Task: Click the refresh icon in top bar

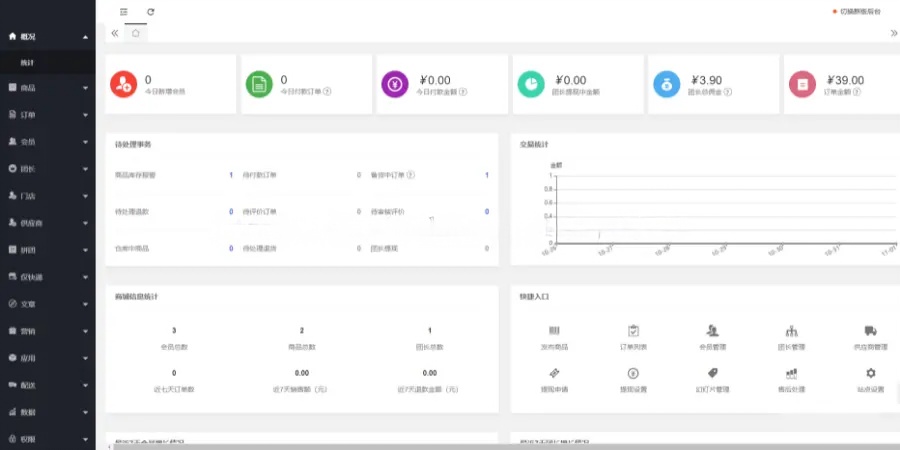Action: pos(151,11)
